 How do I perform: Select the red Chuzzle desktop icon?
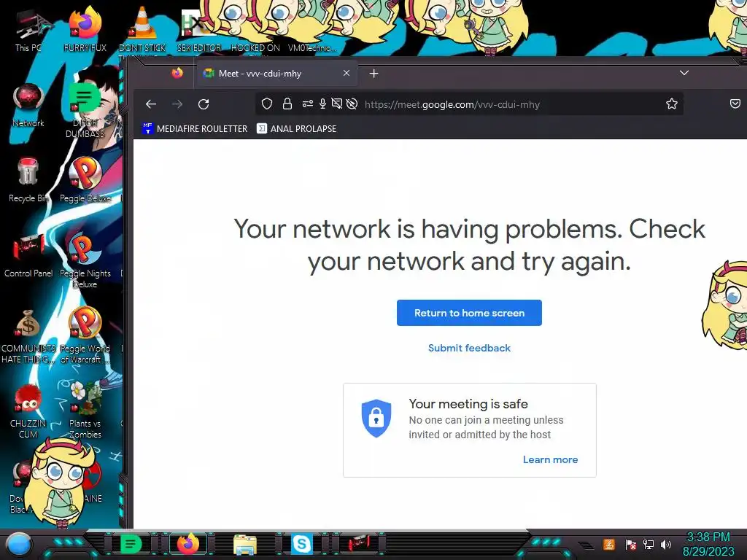28,411
